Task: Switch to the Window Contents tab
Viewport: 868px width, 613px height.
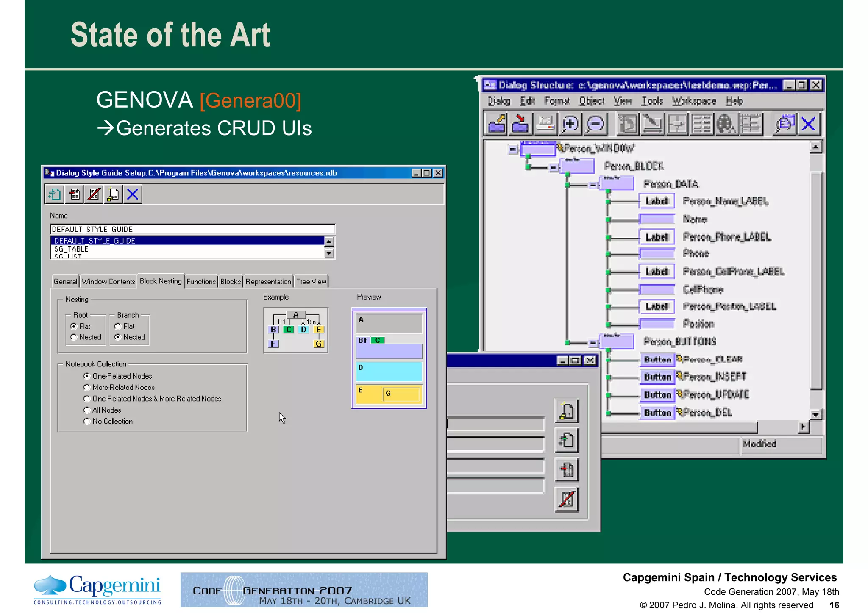Action: pyautogui.click(x=108, y=282)
